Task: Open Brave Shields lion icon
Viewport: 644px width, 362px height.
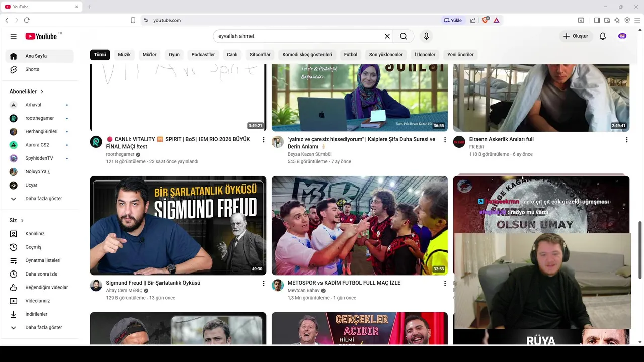Action: point(486,20)
